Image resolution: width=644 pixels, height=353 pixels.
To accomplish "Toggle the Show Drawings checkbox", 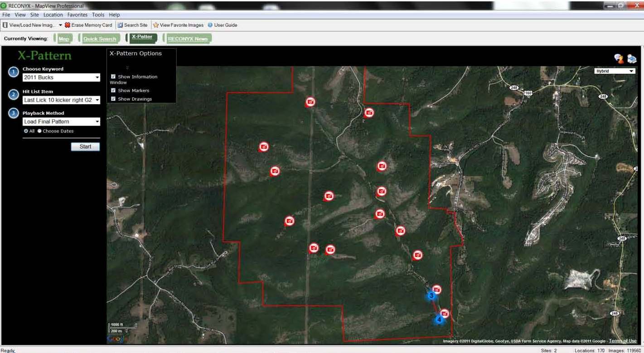I will tap(113, 99).
